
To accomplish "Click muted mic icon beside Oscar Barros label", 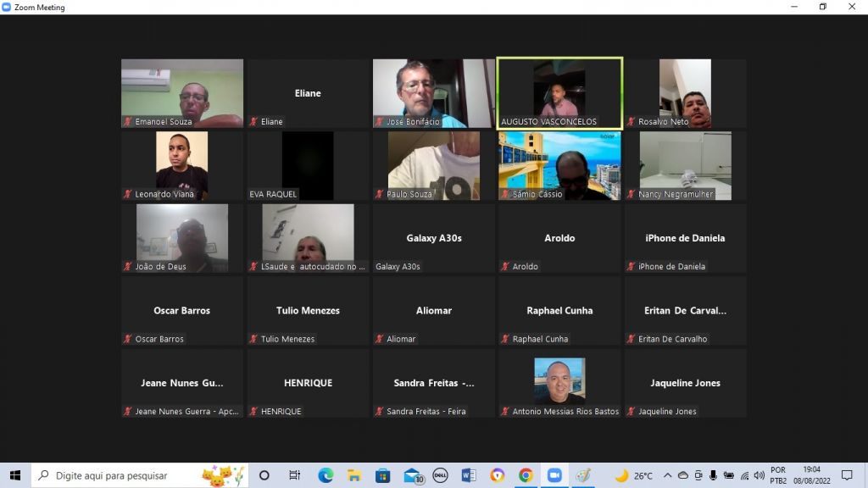I will pyautogui.click(x=128, y=339).
